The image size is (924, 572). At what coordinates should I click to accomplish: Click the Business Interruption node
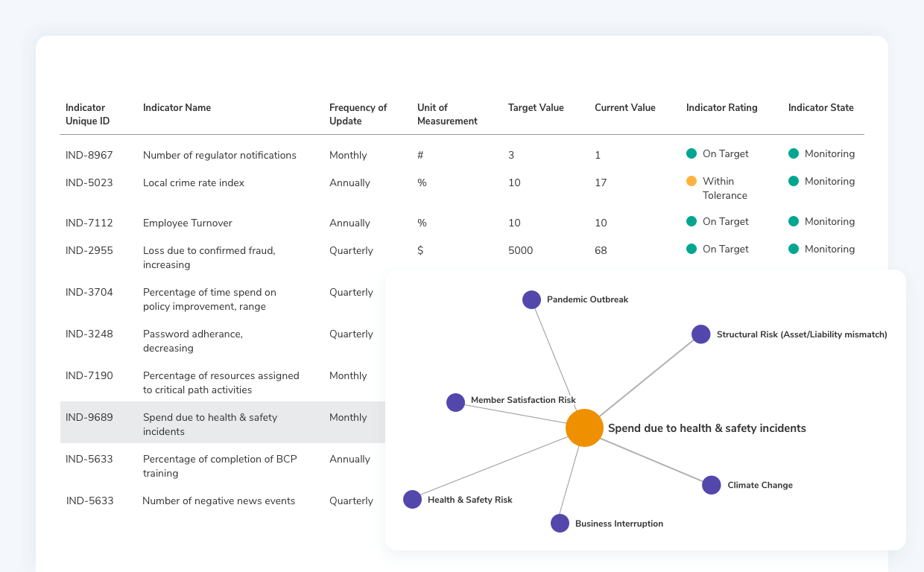(x=560, y=523)
